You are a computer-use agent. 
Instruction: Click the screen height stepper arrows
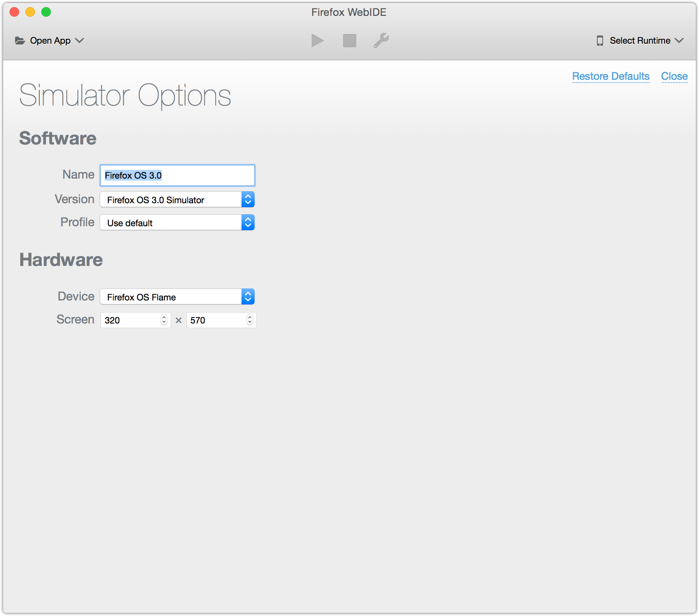tap(250, 320)
